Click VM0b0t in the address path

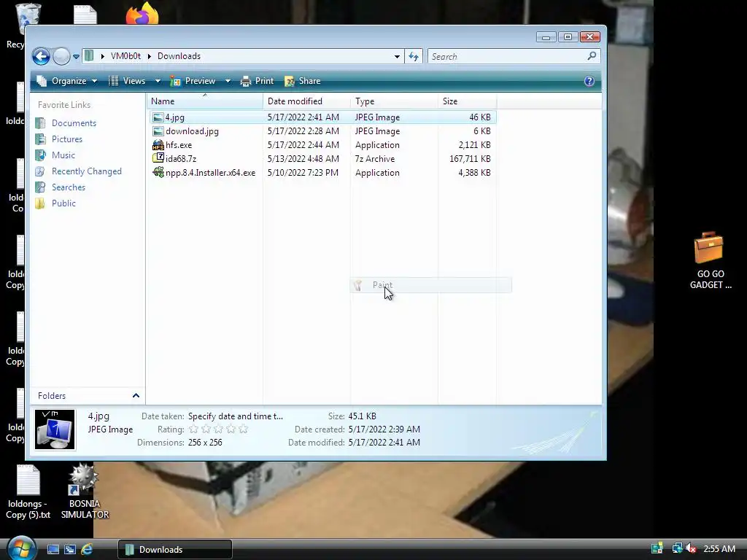coord(125,56)
